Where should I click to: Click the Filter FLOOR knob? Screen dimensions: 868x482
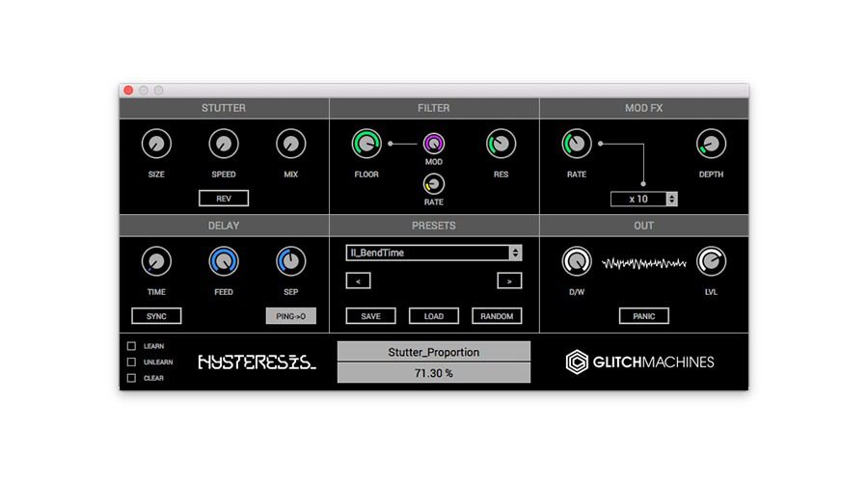[366, 144]
